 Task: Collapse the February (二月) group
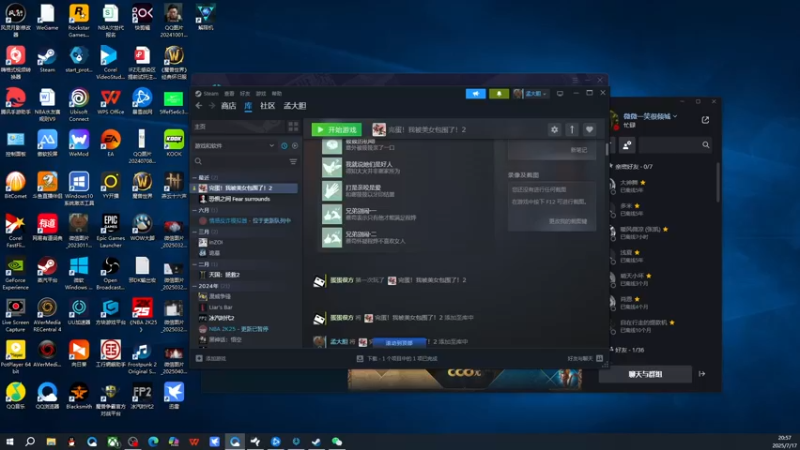click(x=195, y=264)
